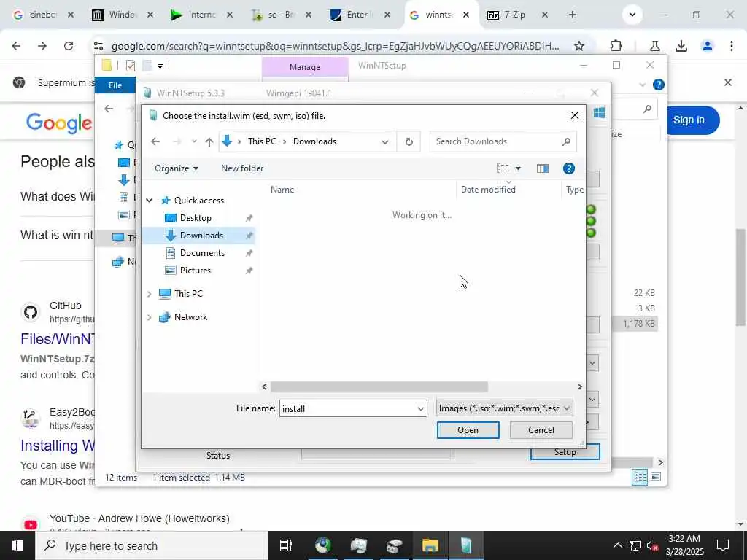Expand the File name history dropdown

(x=421, y=408)
